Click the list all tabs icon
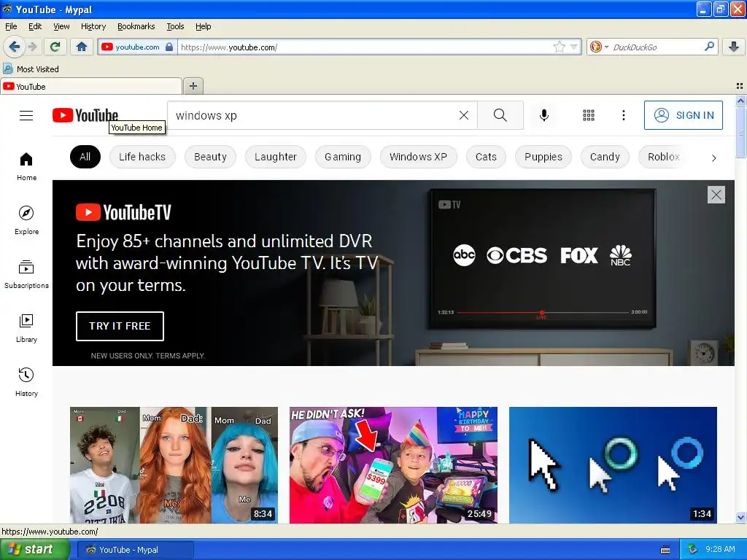This screenshot has width=747, height=560. coord(740,86)
